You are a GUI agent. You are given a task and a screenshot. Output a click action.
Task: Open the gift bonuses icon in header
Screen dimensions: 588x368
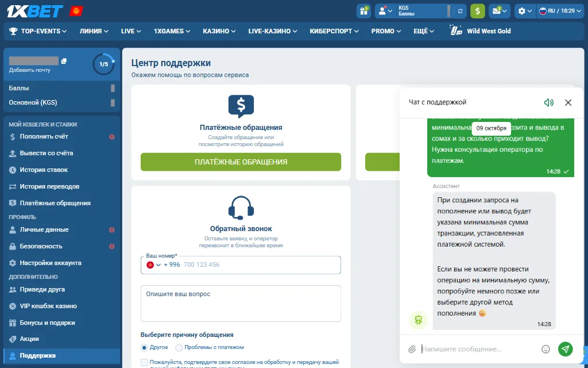coord(363,11)
